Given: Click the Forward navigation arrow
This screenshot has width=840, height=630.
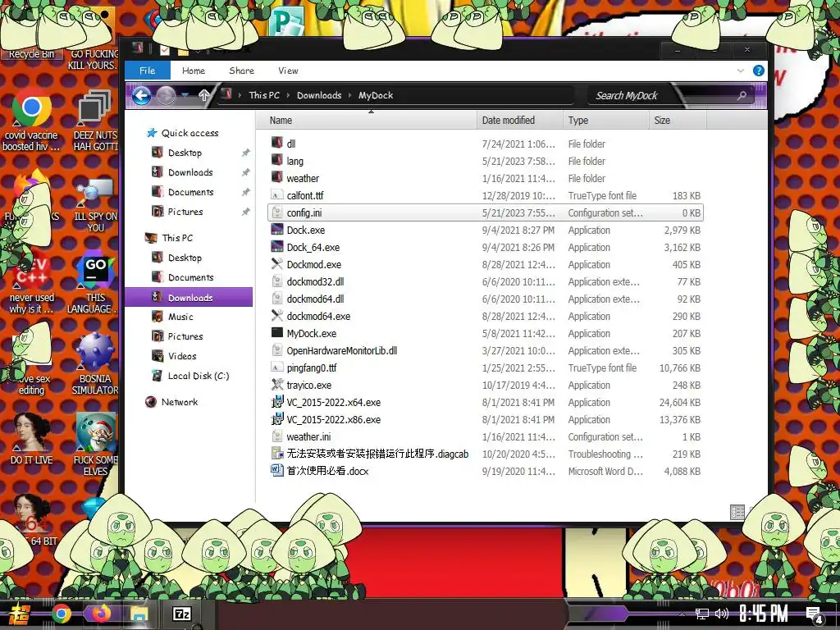Looking at the screenshot, I should pyautogui.click(x=166, y=96).
